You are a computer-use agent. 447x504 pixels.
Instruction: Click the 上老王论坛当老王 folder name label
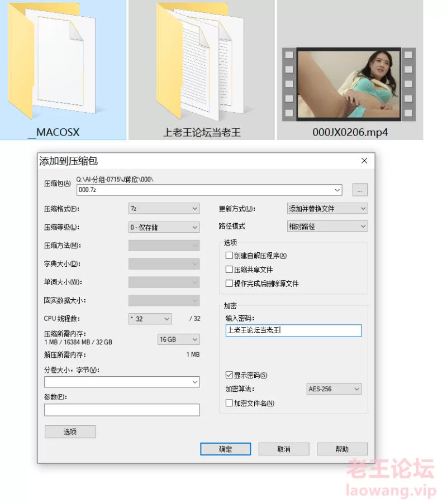pos(202,132)
